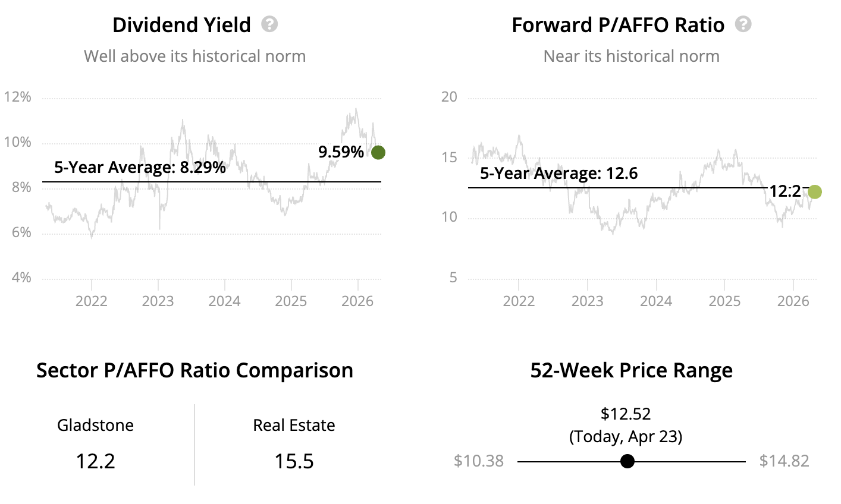Click the light green 12.2 ratio dot
The image size is (841, 504).
click(815, 192)
